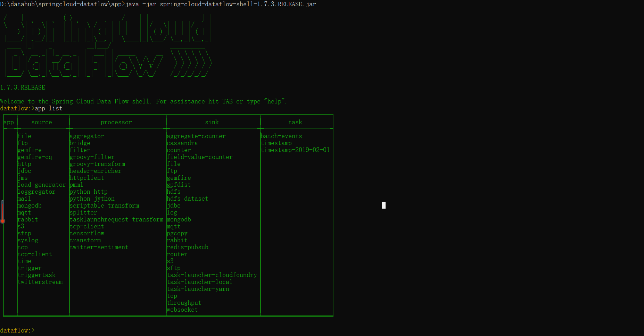
Task: Click 'python-jython' processor entry
Action: (x=92, y=199)
